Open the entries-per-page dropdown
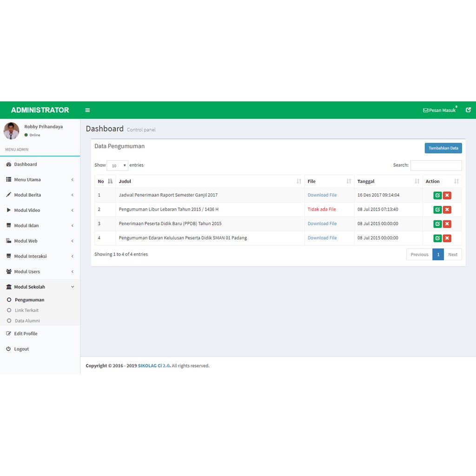This screenshot has width=476, height=476. (x=118, y=165)
